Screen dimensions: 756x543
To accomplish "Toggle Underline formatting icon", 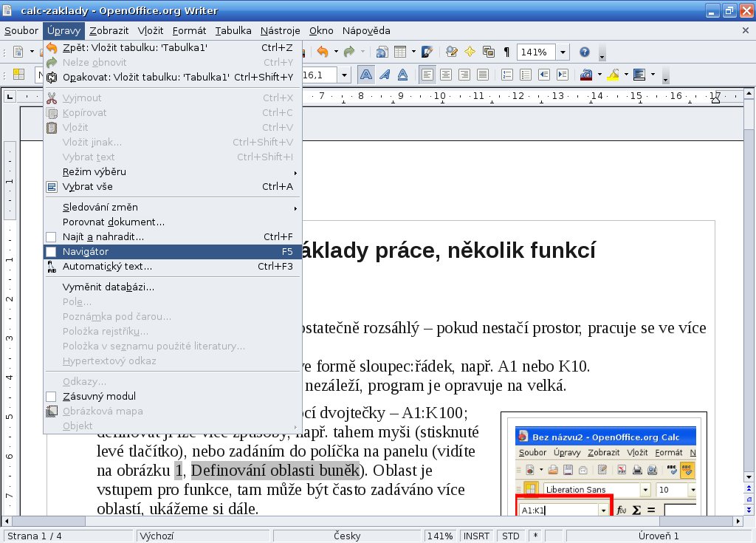I will pos(402,75).
